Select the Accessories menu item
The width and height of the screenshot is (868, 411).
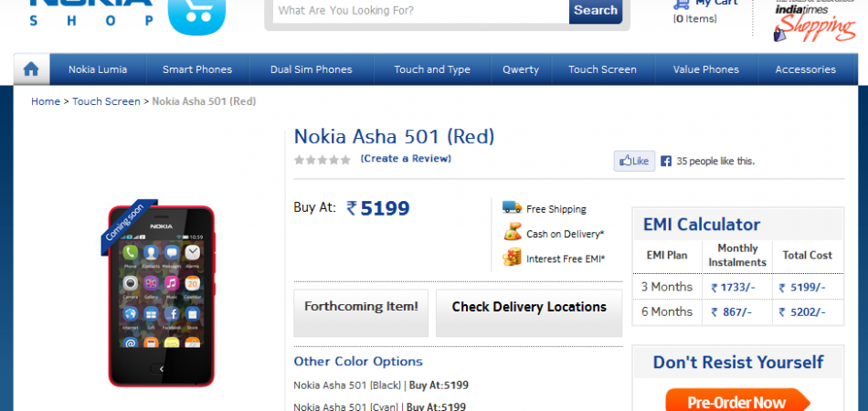pyautogui.click(x=805, y=69)
